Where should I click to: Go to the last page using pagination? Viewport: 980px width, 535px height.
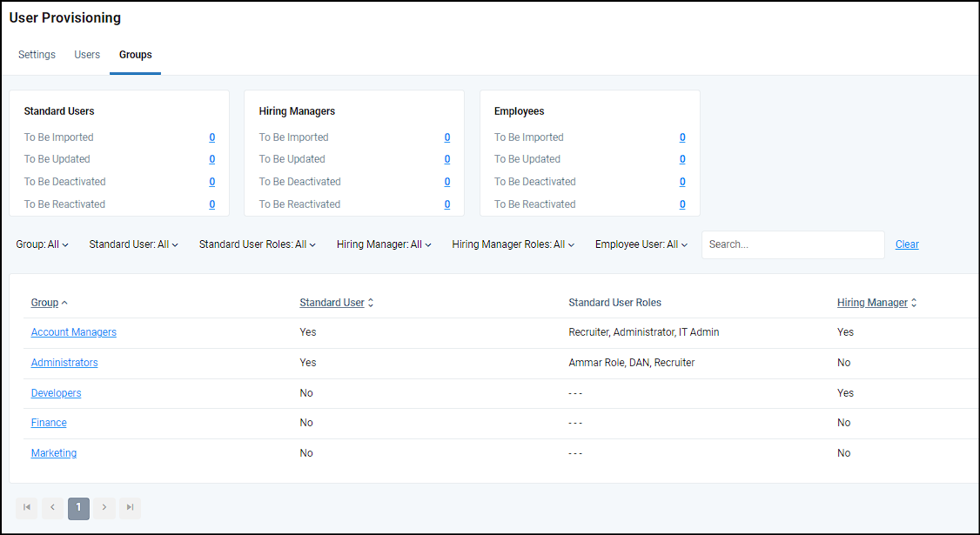[x=130, y=508]
